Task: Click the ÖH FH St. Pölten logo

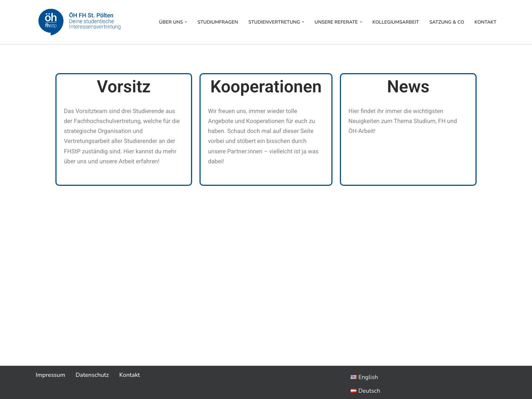Action: pyautogui.click(x=79, y=22)
